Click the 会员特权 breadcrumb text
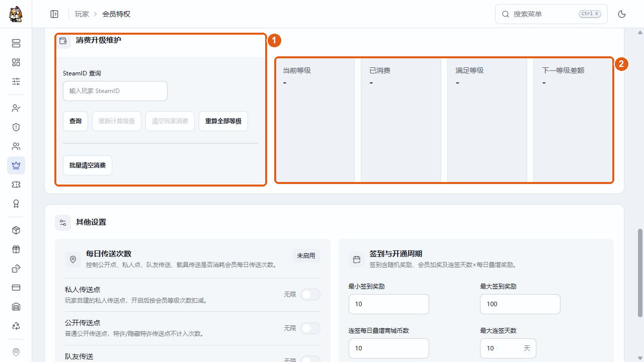Image resolution: width=644 pixels, height=362 pixels. [116, 14]
